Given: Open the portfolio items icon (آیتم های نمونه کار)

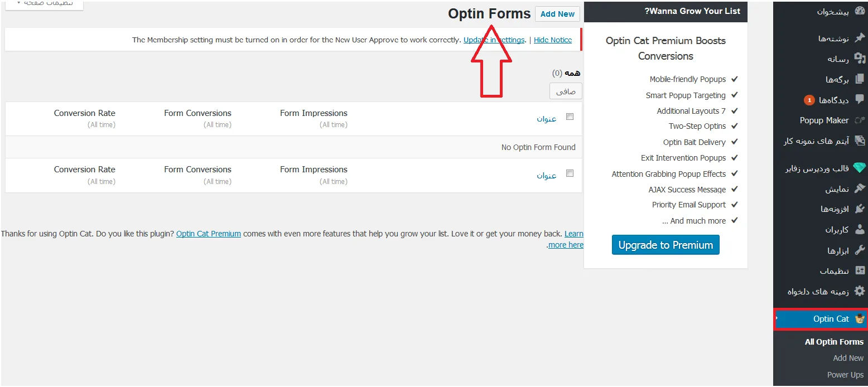Looking at the screenshot, I should click(x=860, y=141).
